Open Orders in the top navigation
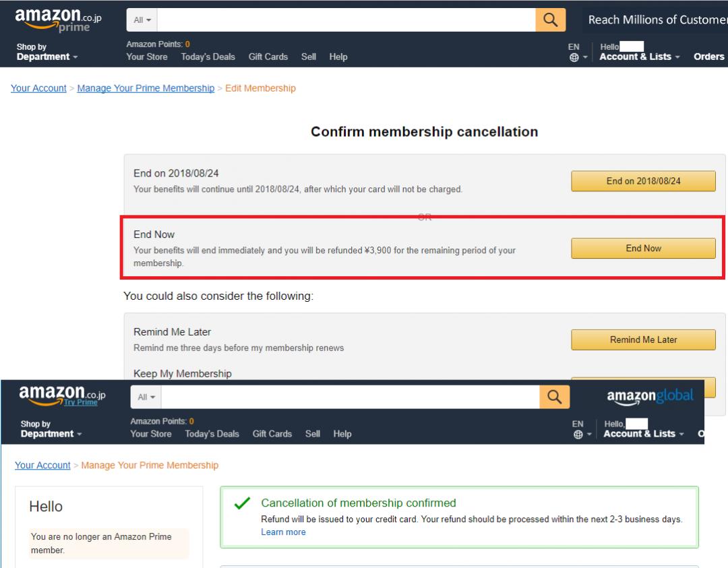Viewport: 728px width, 568px height. (708, 57)
